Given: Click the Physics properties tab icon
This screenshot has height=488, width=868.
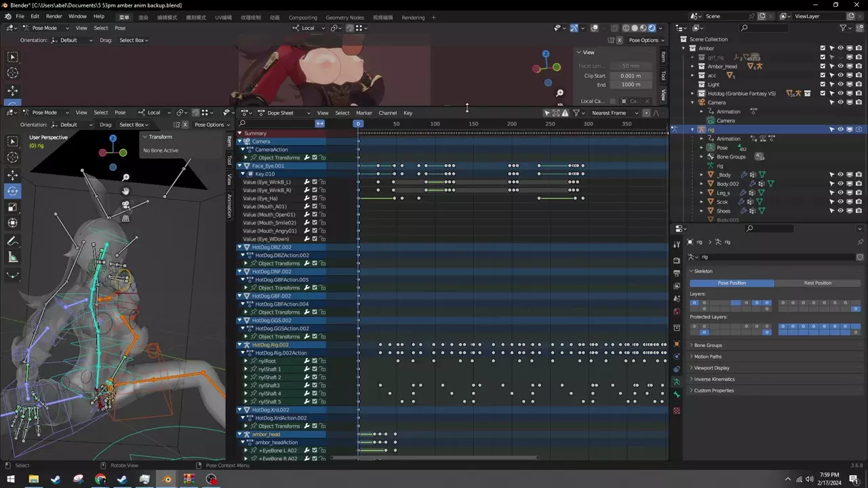Looking at the screenshot, I should pos(676,356).
